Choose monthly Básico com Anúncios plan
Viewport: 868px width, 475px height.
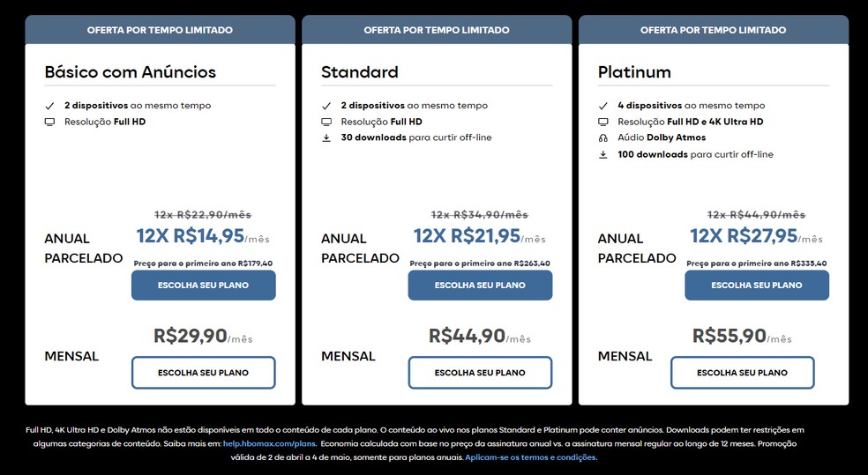(203, 373)
